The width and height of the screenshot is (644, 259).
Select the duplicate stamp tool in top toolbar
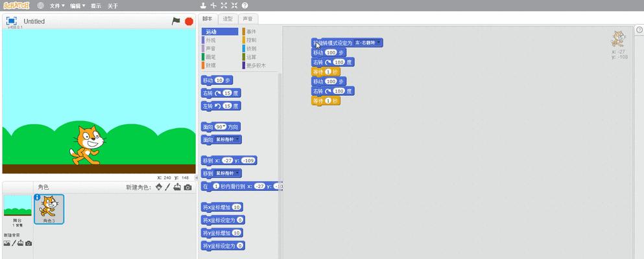(203, 5)
